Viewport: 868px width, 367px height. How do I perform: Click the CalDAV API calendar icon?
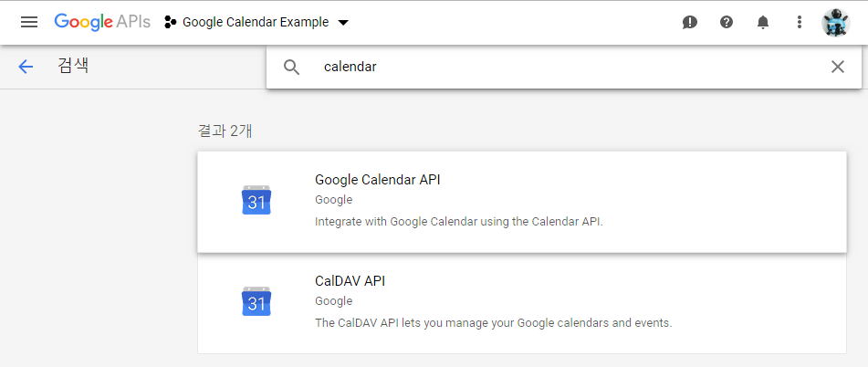(256, 301)
